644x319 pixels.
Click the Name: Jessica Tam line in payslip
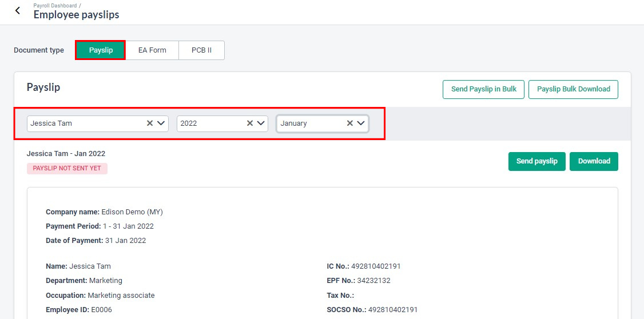78,266
